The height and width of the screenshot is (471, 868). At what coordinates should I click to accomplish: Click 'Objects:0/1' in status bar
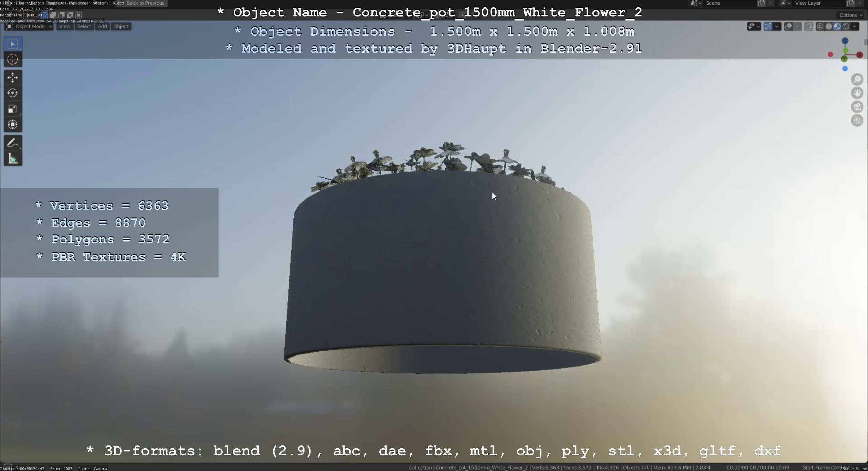tap(636, 468)
